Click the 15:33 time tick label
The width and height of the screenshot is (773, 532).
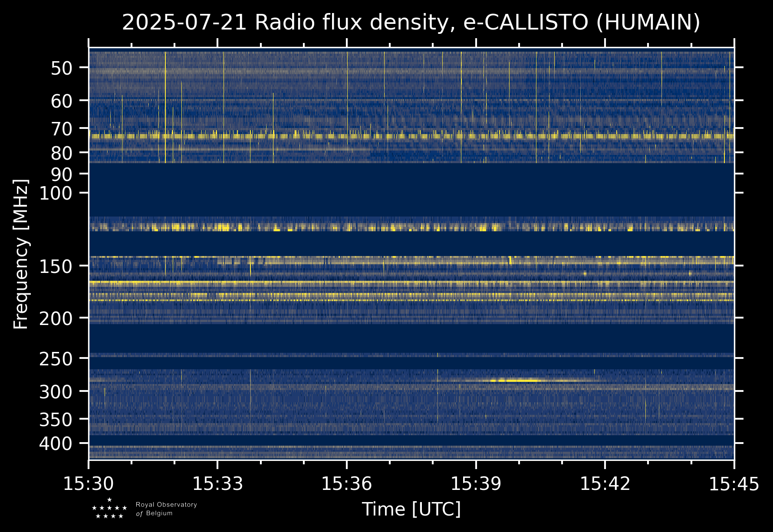tap(217, 484)
